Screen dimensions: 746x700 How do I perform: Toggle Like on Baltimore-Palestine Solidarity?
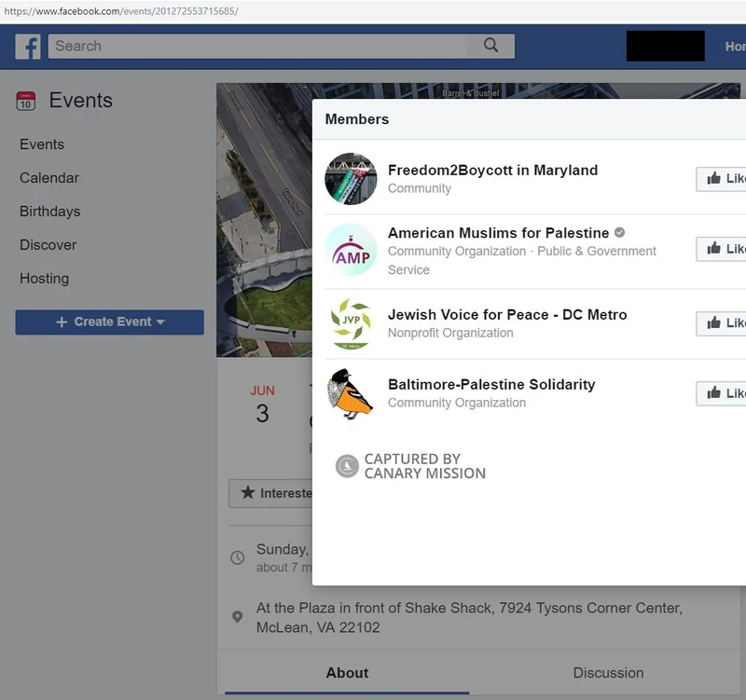click(x=721, y=392)
